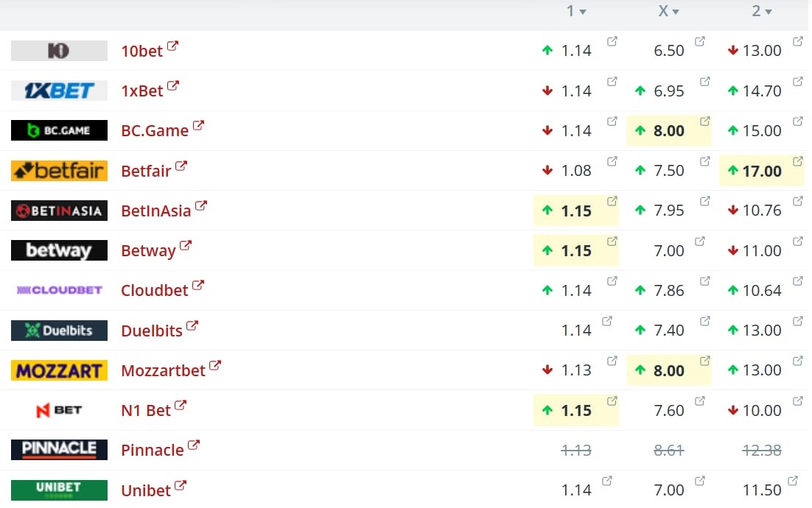The height and width of the screenshot is (508, 812).
Task: Open the Duelbits bookmaker link
Action: pos(152,331)
